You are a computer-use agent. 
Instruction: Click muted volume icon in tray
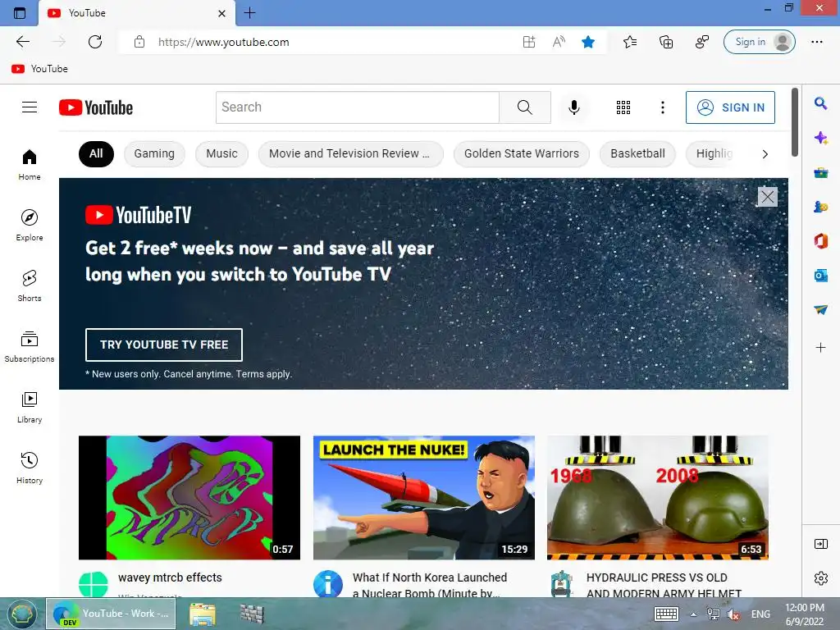coord(733,614)
